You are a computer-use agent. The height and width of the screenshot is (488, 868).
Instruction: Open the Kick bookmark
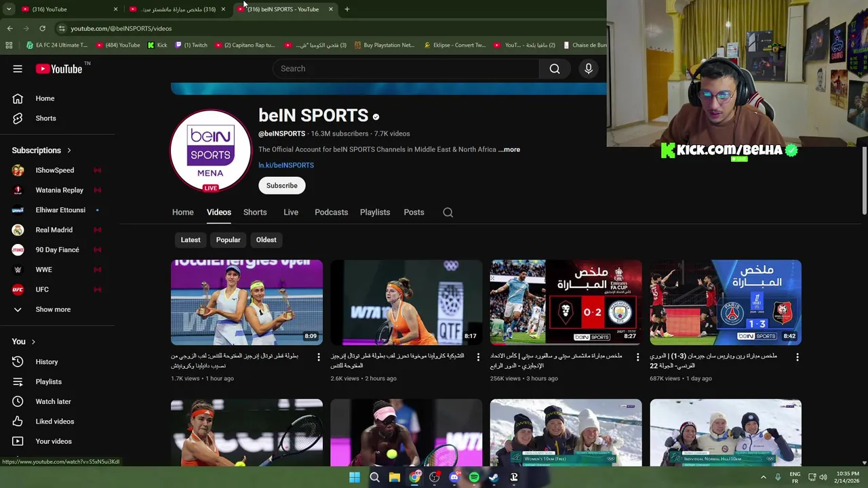(157, 45)
